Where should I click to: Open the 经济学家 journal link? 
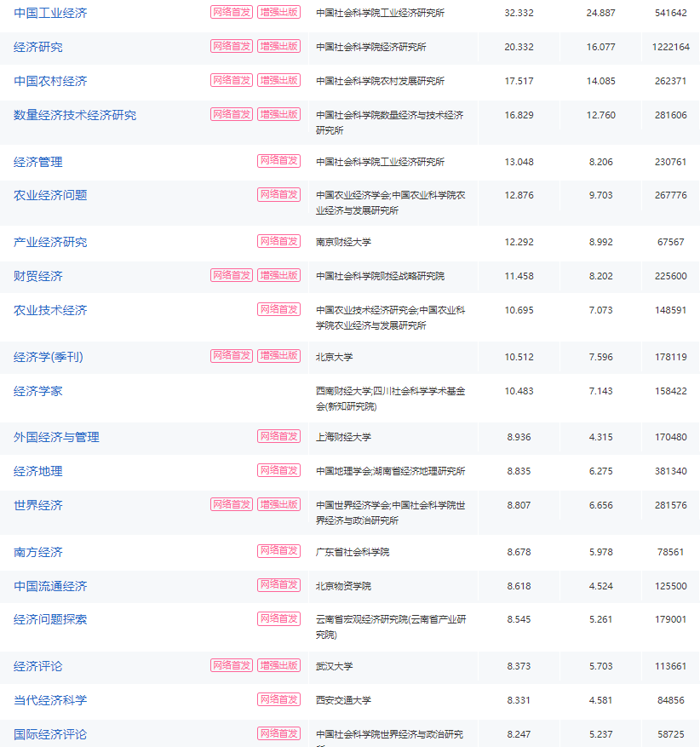(38, 391)
